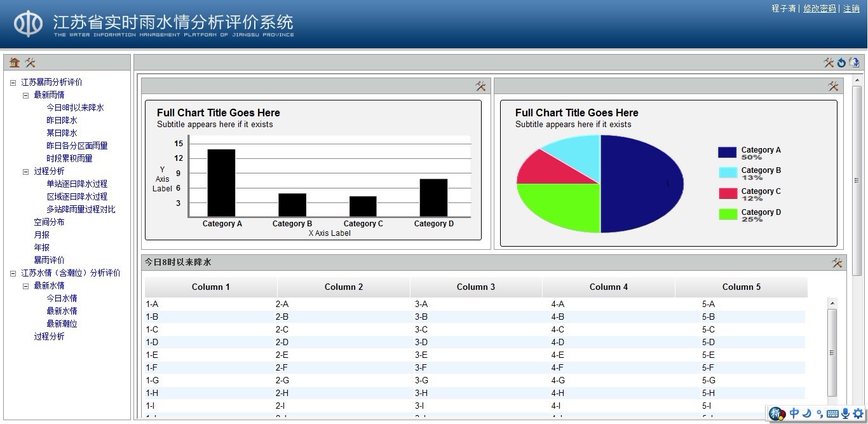Toggle punctuation mode icon in IME bar
The height and width of the screenshot is (424, 868).
coord(820,414)
